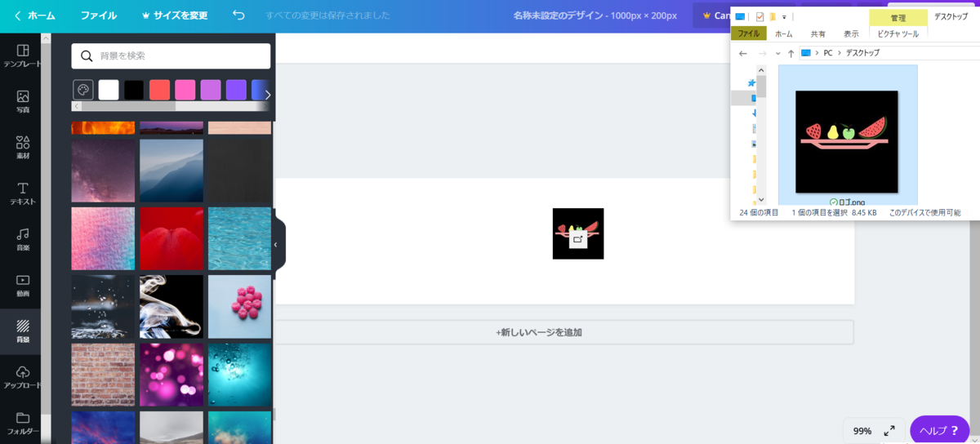Click the Explorer nav pane scroll-down arrow
Viewport: 980px width, 444px height.
(761, 199)
